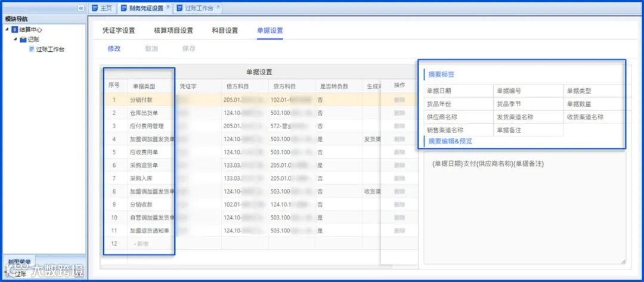Insert the 发货渠道名称 summary tag
644x282 pixels.
tap(528, 117)
